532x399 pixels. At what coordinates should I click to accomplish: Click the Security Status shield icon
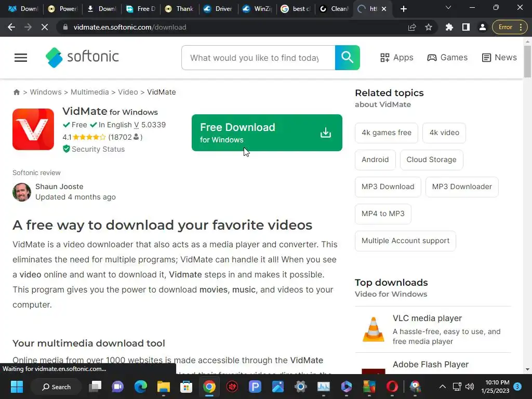point(66,149)
